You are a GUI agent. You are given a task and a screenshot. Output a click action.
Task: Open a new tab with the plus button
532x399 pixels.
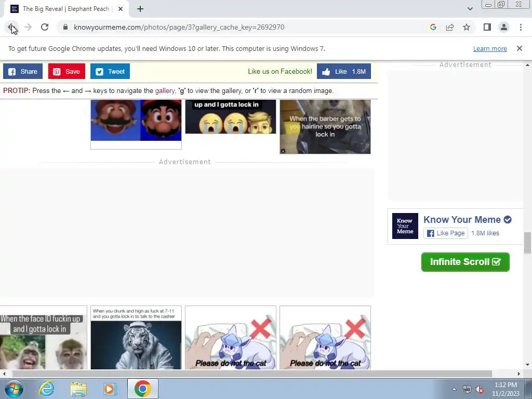(x=140, y=9)
